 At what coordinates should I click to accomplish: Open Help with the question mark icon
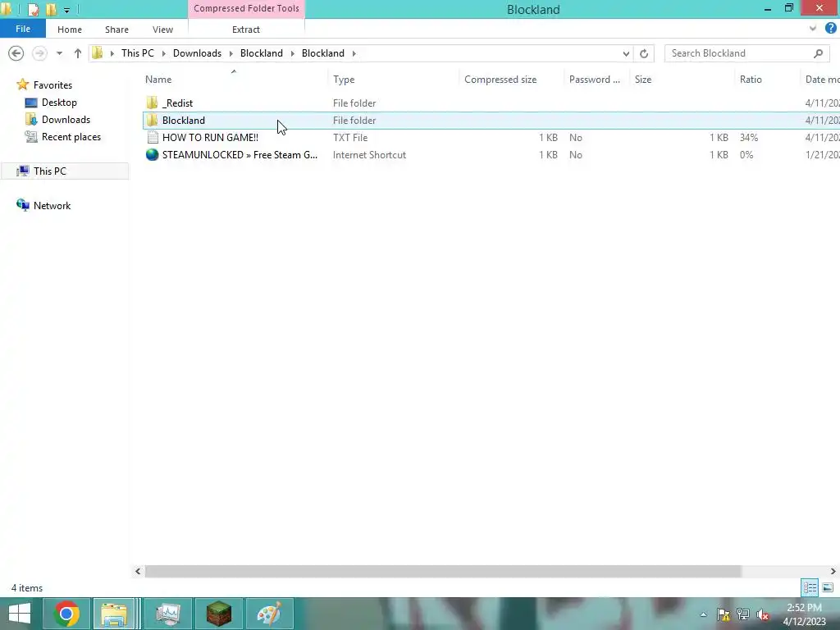pyautogui.click(x=830, y=29)
